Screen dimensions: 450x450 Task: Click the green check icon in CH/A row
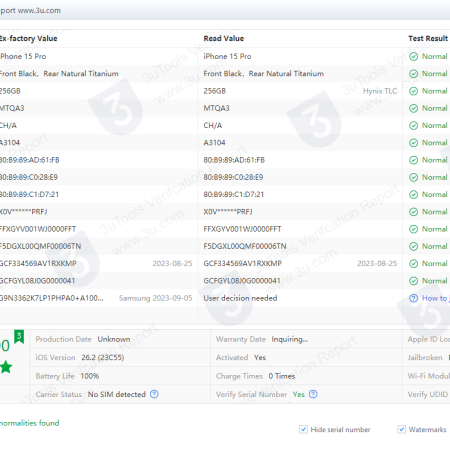click(x=413, y=125)
